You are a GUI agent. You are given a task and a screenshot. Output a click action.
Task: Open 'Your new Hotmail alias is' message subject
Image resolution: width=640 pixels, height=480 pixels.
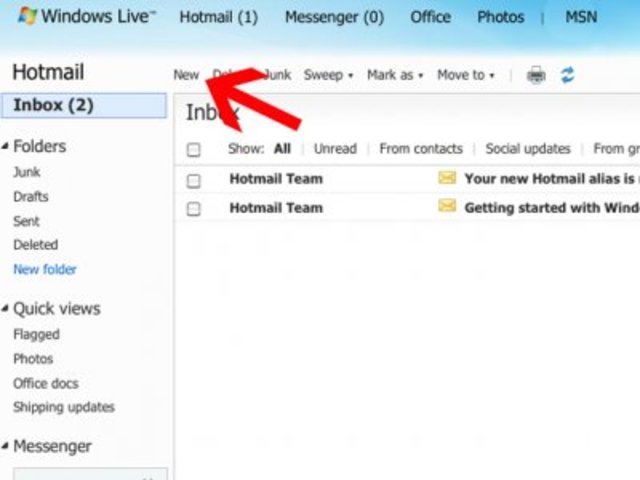tap(551, 179)
